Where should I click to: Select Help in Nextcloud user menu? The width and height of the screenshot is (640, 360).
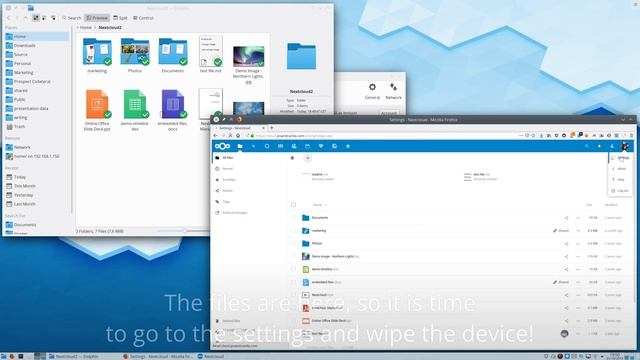620,180
